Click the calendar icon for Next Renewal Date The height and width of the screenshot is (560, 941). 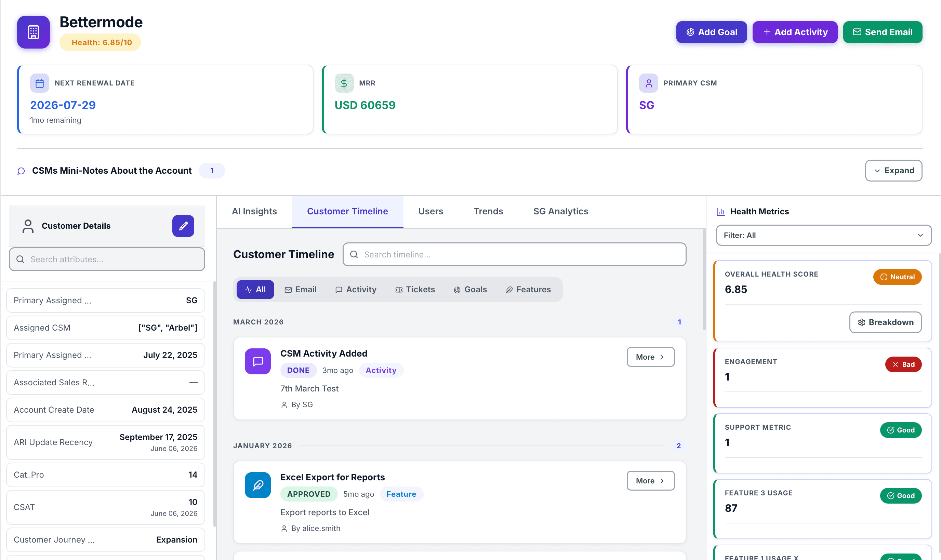(x=40, y=83)
